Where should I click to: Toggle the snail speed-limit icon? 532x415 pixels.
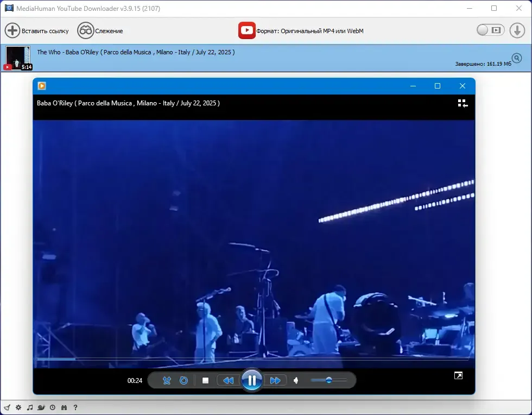[41, 407]
